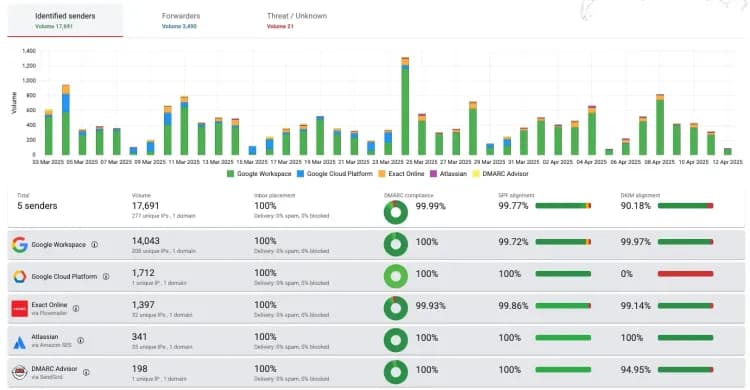Click the Exact Online volume 1,397
Viewport: 750px width, 390px height.
[x=143, y=305]
